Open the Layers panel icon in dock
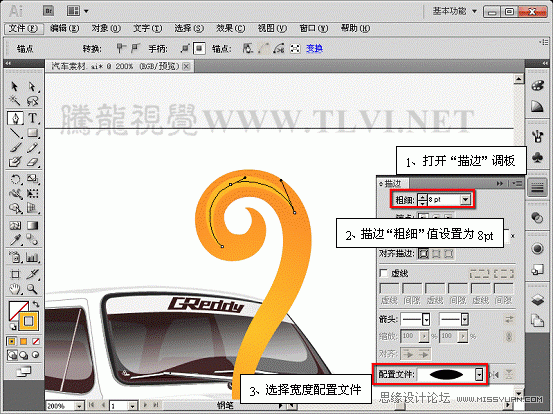 [537, 300]
